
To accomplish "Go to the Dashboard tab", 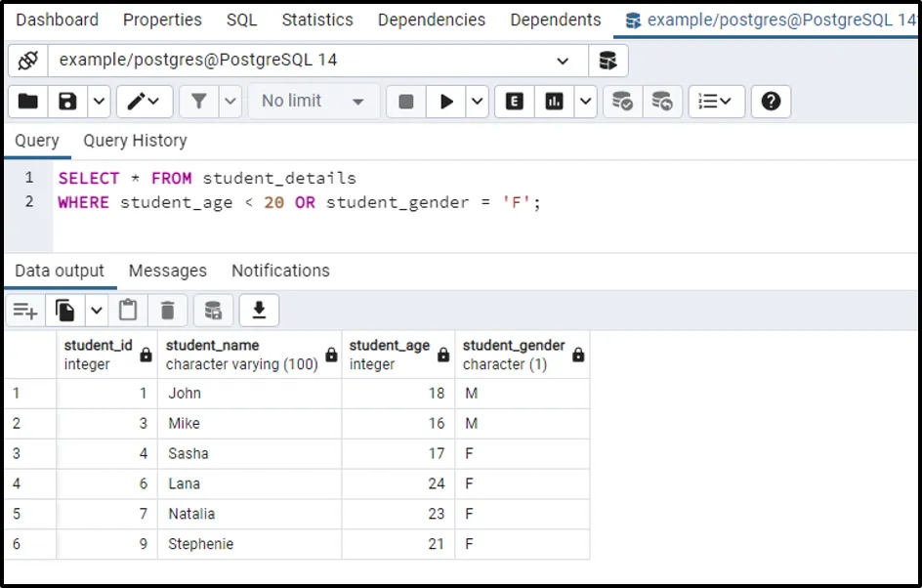I will [x=57, y=20].
